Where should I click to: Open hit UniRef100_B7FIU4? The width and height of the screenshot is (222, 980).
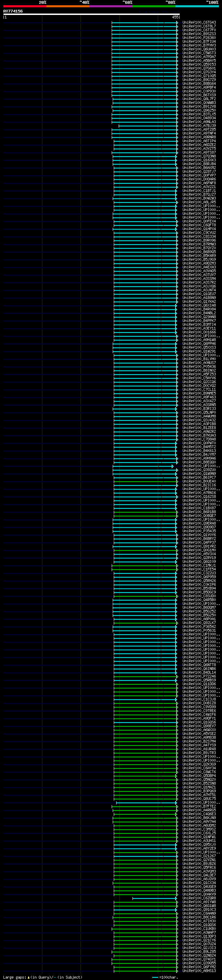click(x=199, y=41)
